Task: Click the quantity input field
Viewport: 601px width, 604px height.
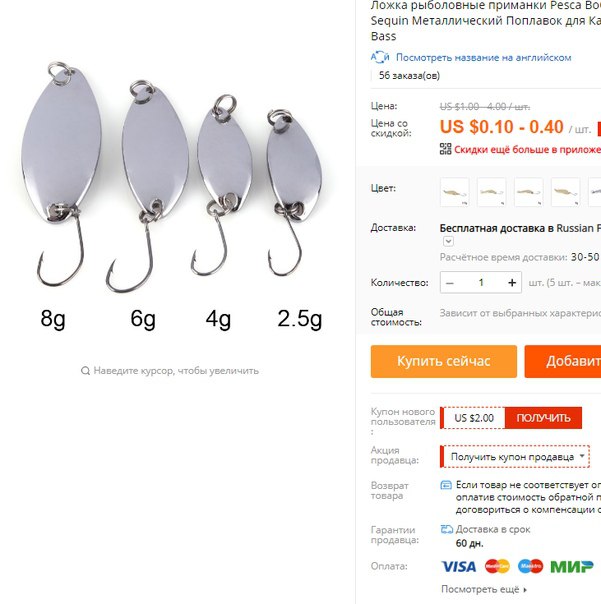Action: click(x=481, y=283)
